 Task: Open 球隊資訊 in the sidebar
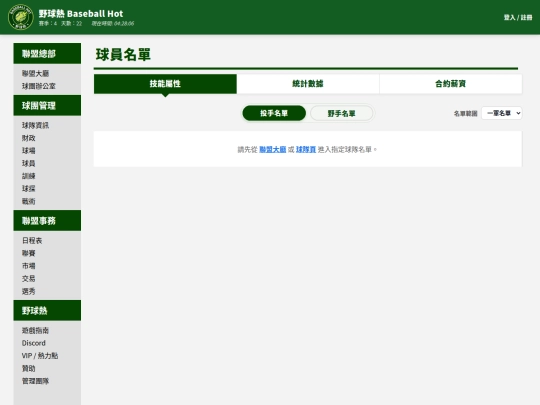[35, 125]
